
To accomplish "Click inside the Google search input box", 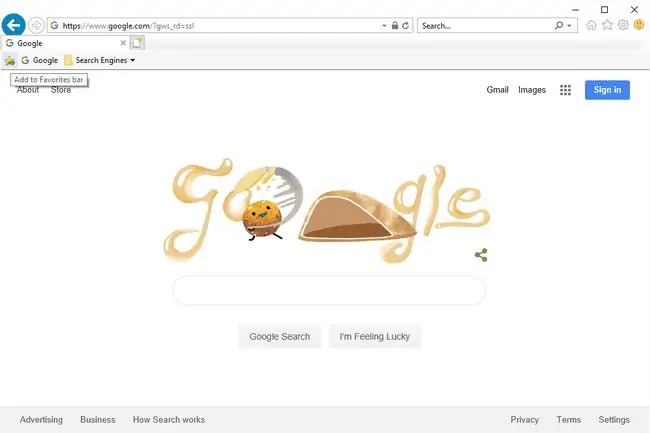I will click(x=329, y=290).
